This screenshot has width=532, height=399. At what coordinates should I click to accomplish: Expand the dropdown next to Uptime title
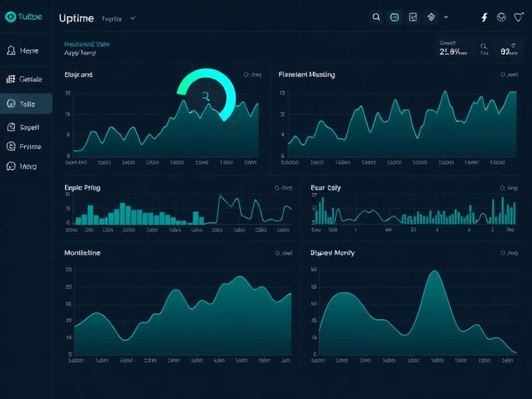pyautogui.click(x=132, y=19)
